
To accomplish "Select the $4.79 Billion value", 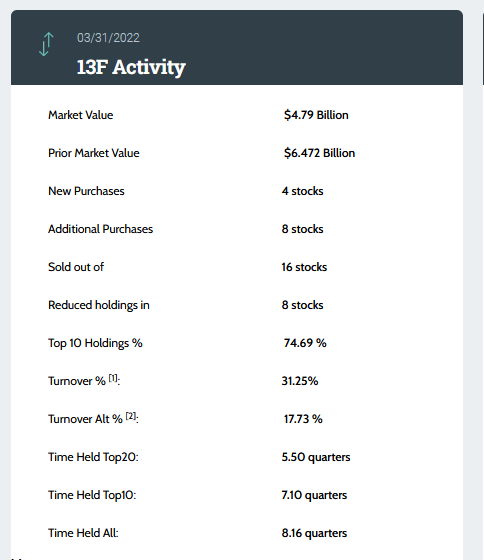I will point(316,115).
